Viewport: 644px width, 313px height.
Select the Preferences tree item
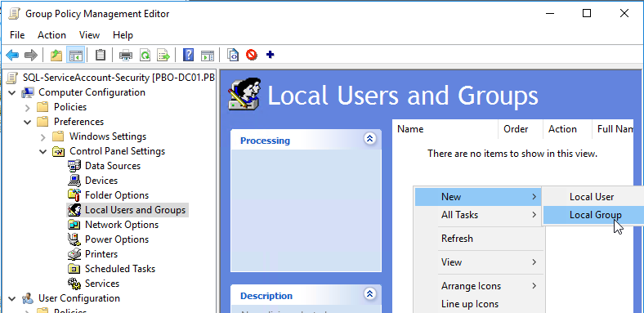coord(78,122)
